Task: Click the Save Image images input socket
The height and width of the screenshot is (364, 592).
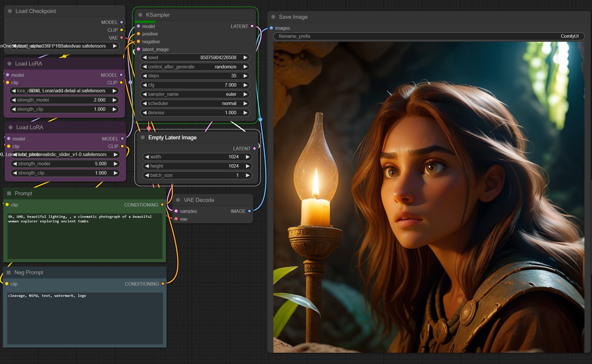Action: point(271,28)
